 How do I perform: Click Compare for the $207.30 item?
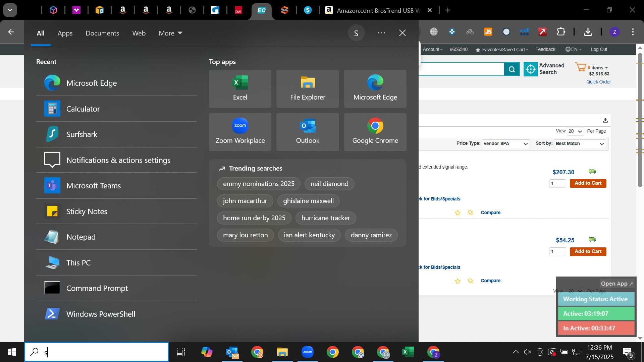490,213
